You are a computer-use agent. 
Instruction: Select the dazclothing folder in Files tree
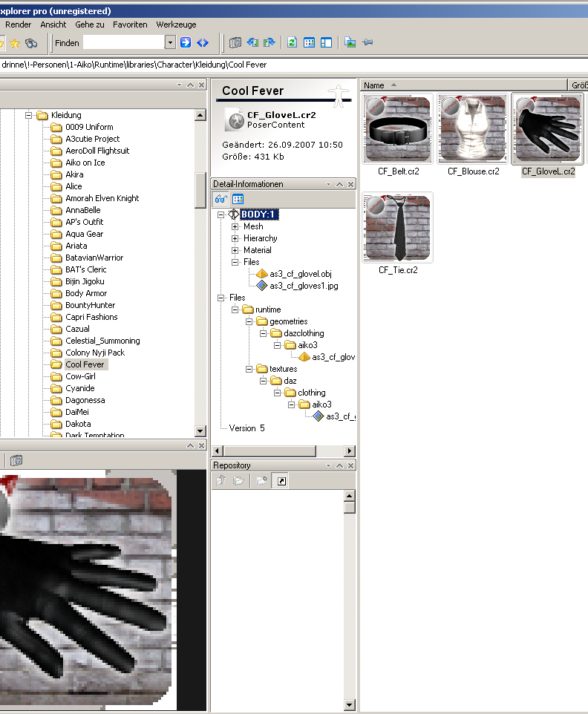tap(304, 333)
